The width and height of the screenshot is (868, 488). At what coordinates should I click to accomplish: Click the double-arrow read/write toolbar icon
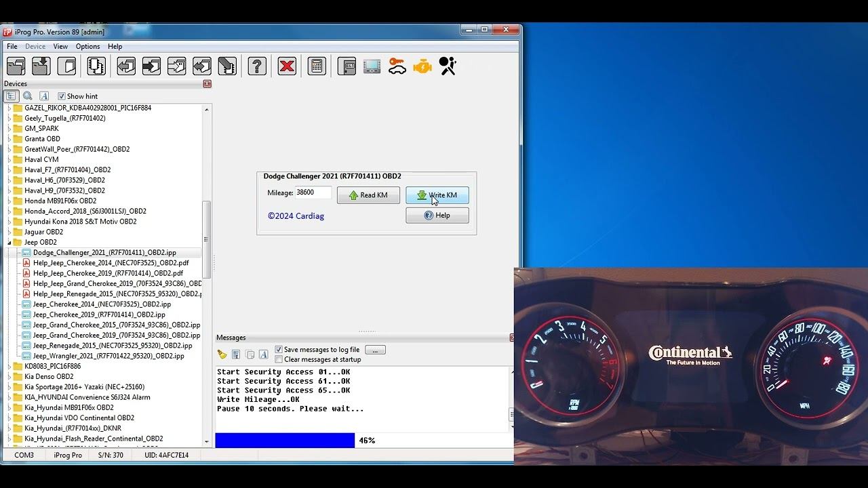coord(201,66)
